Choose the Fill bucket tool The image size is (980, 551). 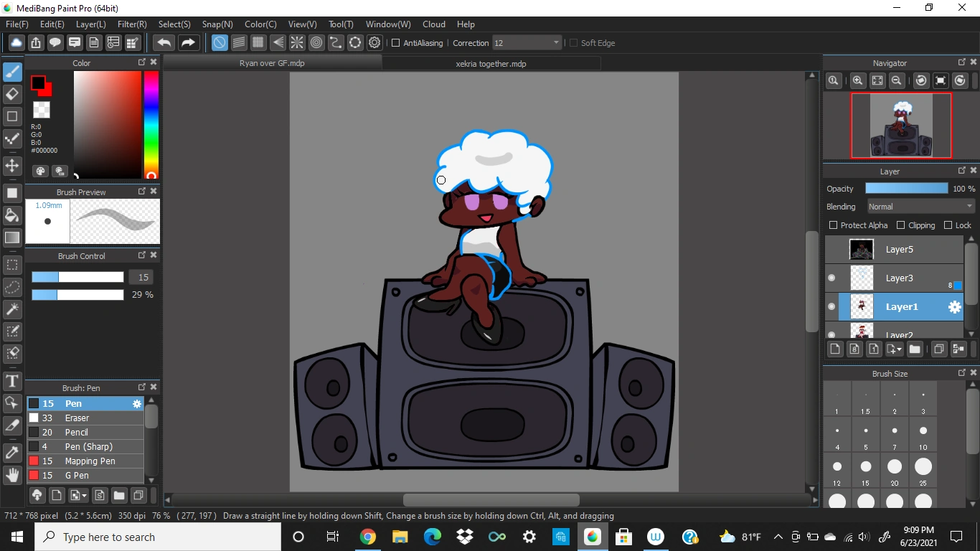tap(12, 215)
